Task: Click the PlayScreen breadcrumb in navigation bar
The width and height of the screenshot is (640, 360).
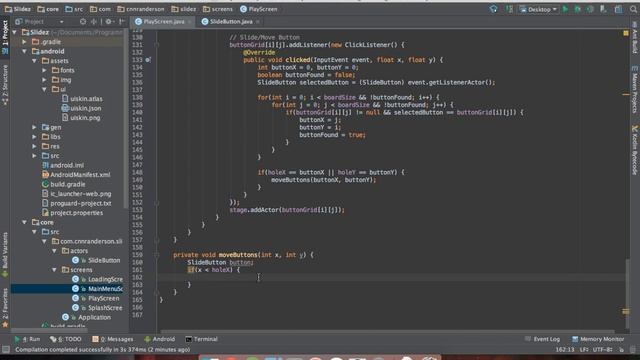Action: point(259,9)
